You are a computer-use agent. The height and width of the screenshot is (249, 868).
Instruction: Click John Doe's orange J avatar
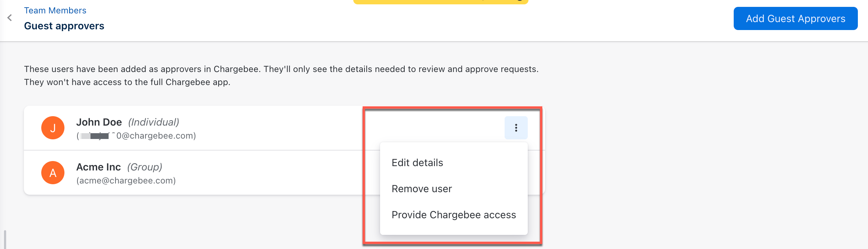point(53,128)
